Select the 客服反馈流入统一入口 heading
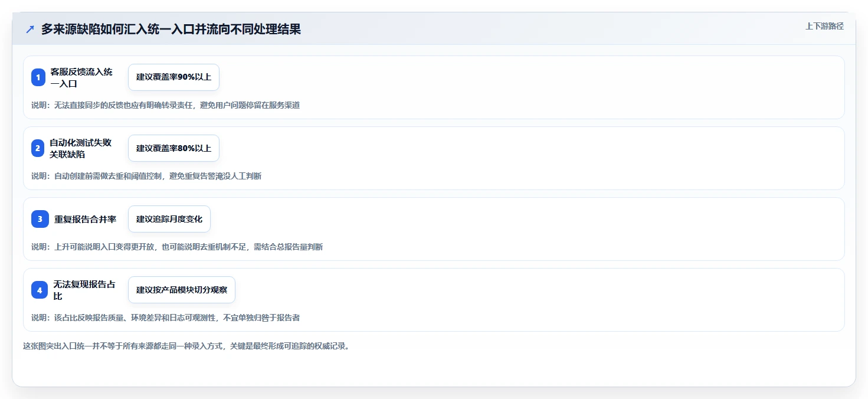Viewport: 868px width, 399px height. (81, 77)
